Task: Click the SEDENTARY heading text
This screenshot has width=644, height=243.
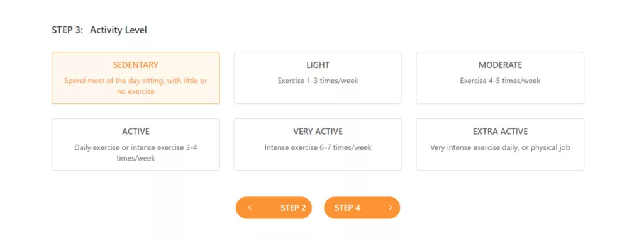Action: [136, 65]
